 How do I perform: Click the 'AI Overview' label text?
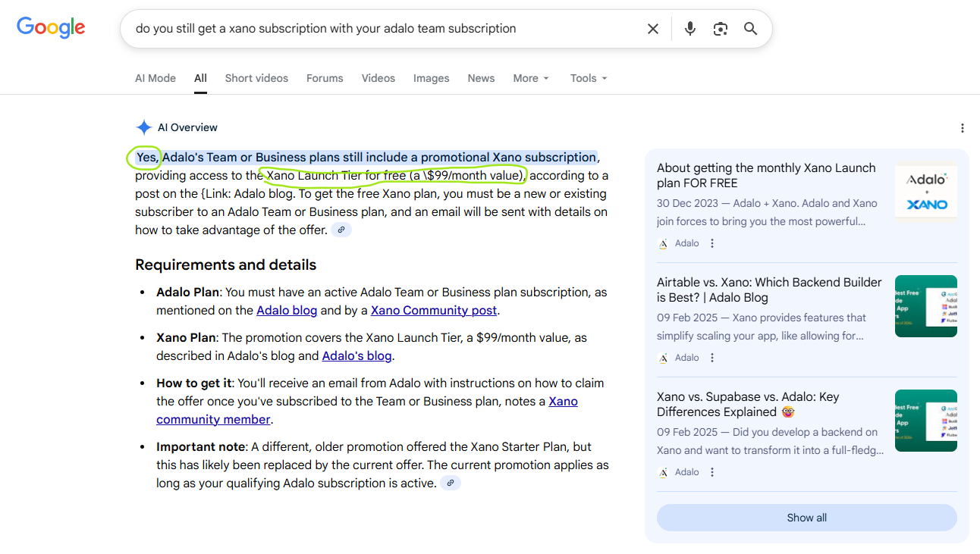187,127
